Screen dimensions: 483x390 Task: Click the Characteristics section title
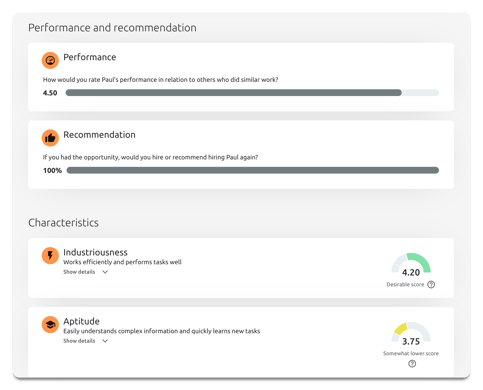click(63, 223)
